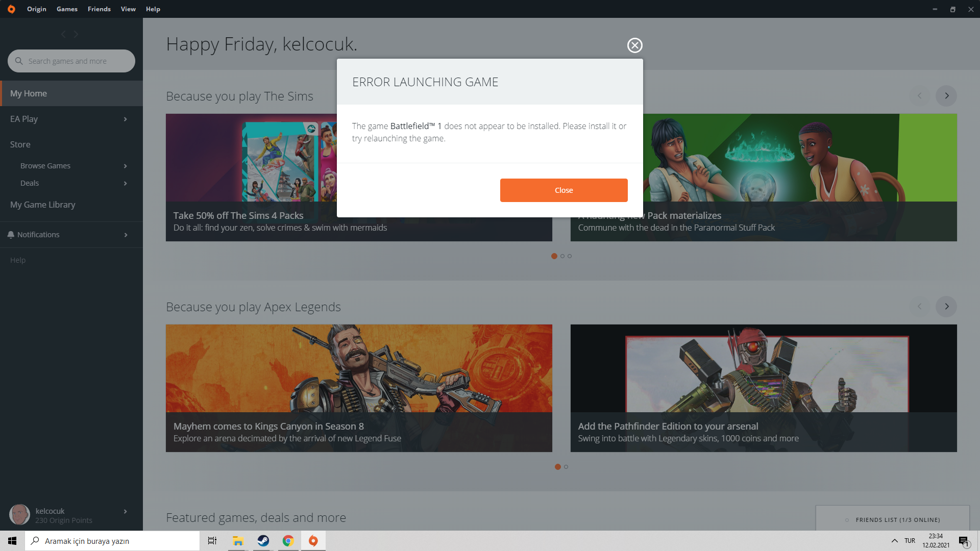The width and height of the screenshot is (980, 551).
Task: Select first Apex carousel page dot
Action: pyautogui.click(x=558, y=467)
